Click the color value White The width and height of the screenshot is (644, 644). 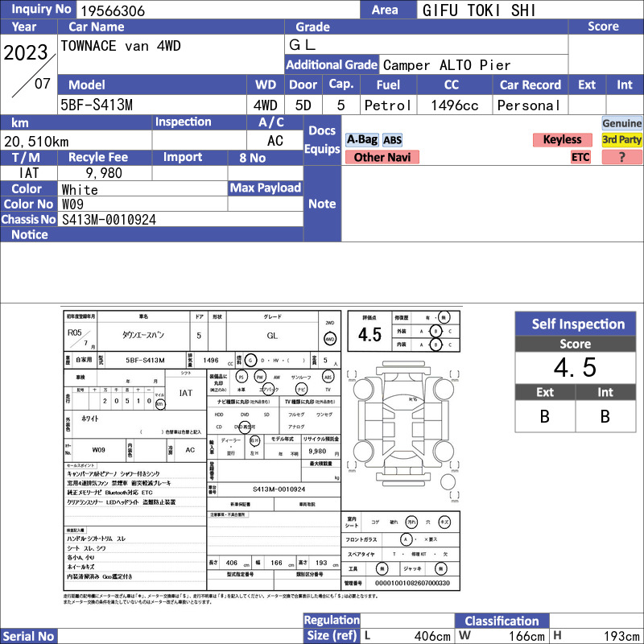click(80, 189)
